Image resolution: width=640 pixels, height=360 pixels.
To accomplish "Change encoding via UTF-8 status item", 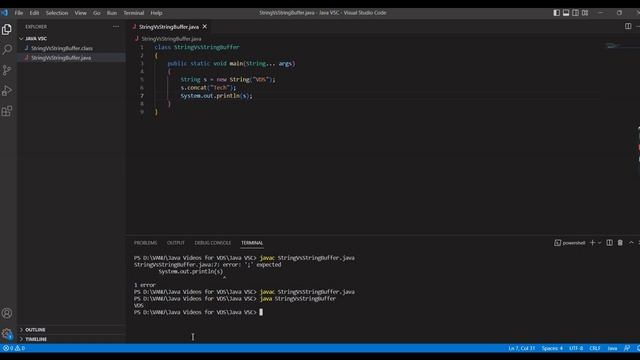I will pyautogui.click(x=576, y=348).
